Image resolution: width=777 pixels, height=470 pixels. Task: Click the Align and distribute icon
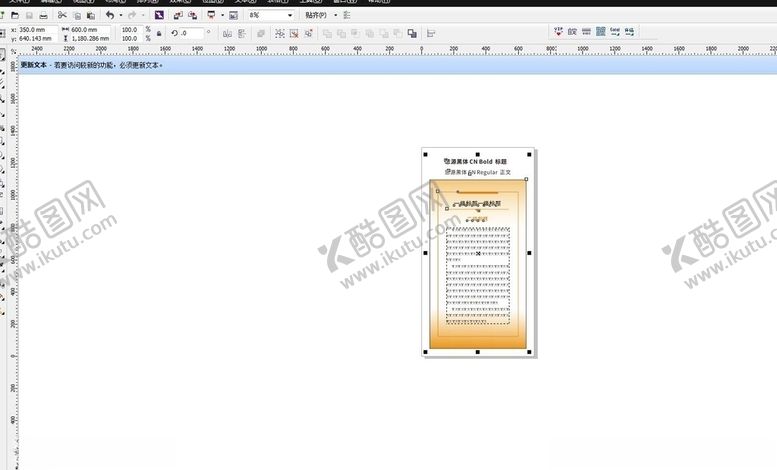click(431, 33)
